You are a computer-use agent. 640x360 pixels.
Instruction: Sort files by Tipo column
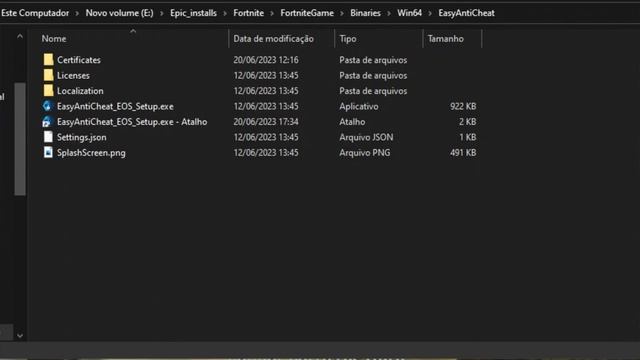pyautogui.click(x=348, y=39)
